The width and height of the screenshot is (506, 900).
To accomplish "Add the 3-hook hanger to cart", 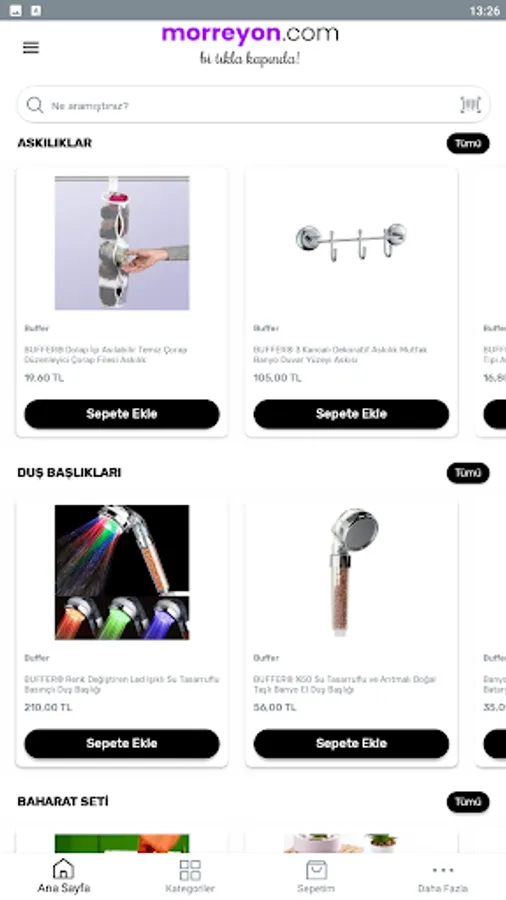I will point(351,414).
